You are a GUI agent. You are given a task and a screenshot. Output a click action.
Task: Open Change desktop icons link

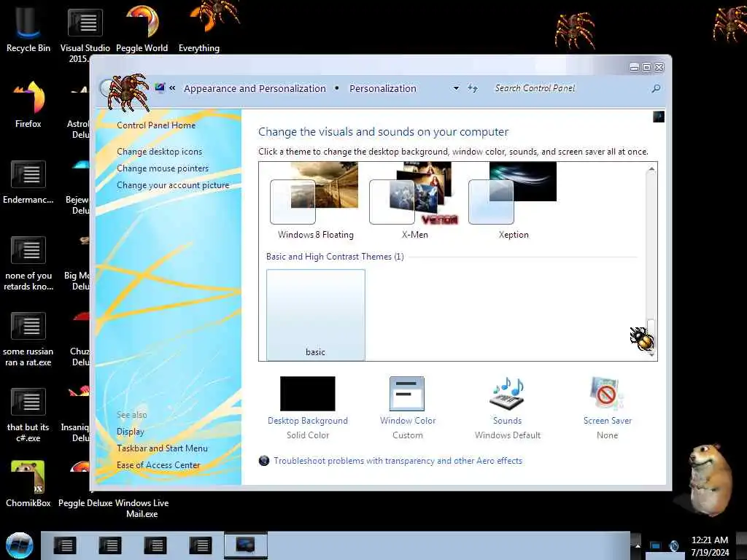click(x=159, y=152)
